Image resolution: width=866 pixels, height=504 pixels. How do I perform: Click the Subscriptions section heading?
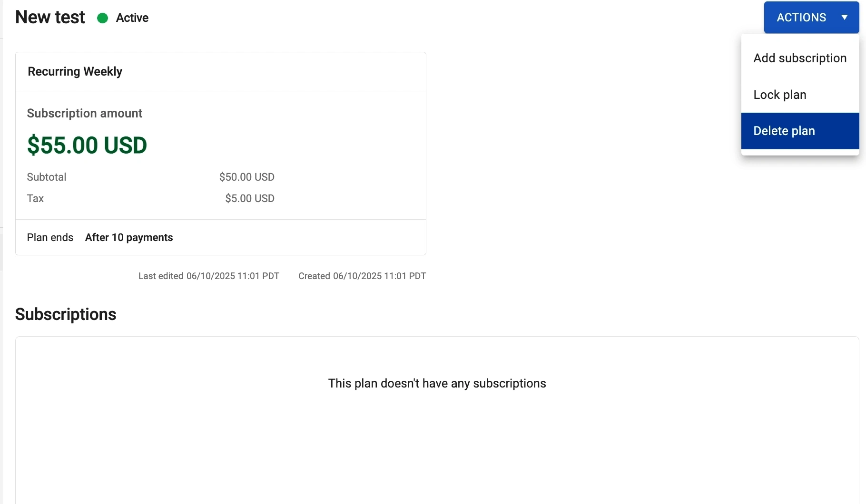[x=66, y=314]
